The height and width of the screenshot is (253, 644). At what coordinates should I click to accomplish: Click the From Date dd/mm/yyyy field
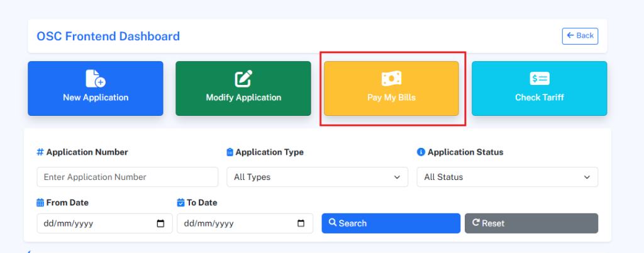94,223
